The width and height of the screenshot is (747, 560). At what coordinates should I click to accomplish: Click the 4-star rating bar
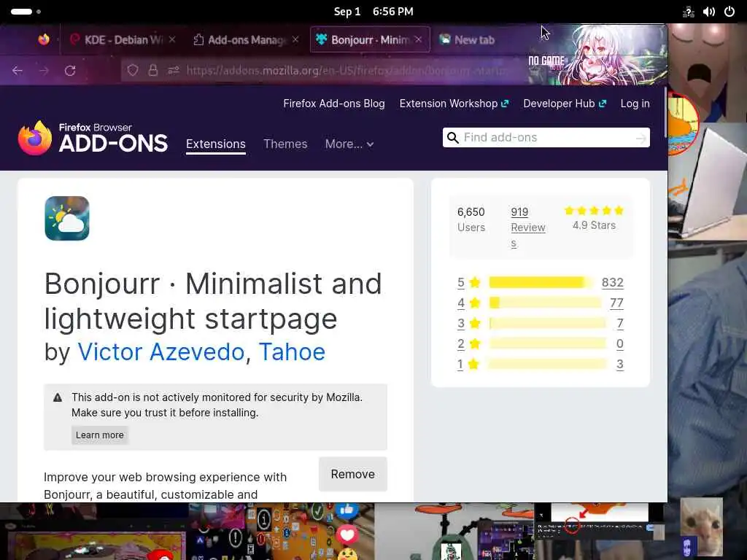pyautogui.click(x=546, y=303)
